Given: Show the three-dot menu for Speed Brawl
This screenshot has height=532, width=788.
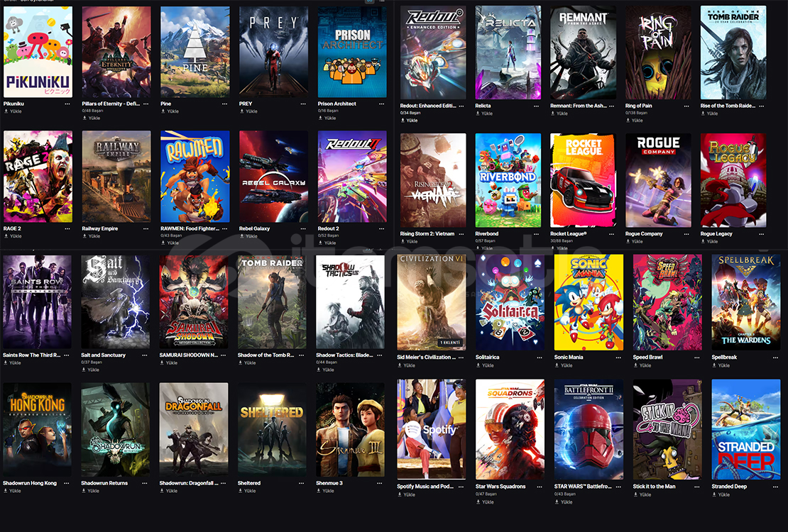Looking at the screenshot, I should point(697,358).
